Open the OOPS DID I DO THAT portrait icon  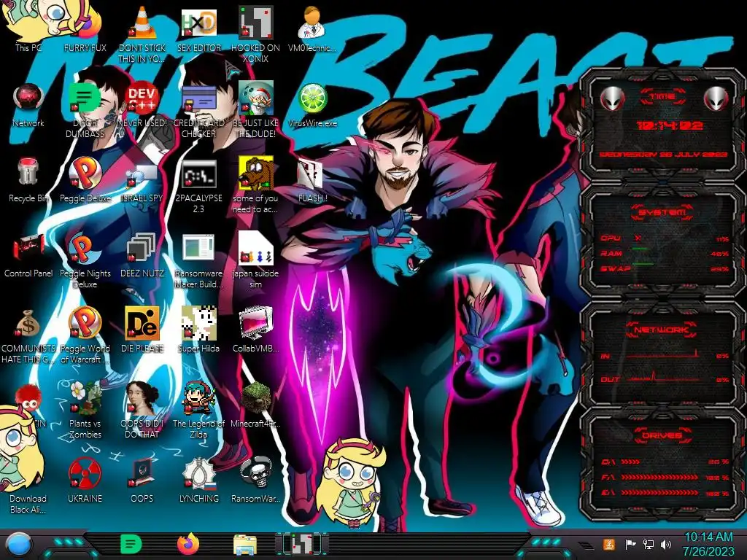point(142,411)
